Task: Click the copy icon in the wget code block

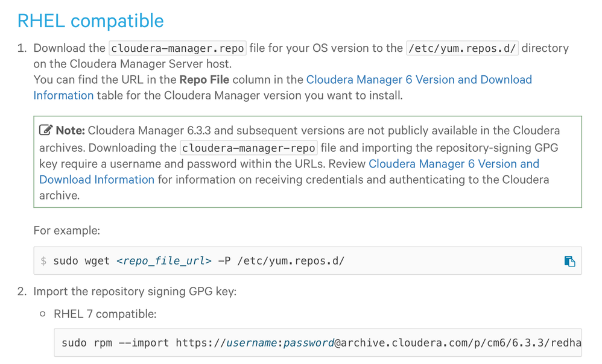Action: (x=569, y=261)
